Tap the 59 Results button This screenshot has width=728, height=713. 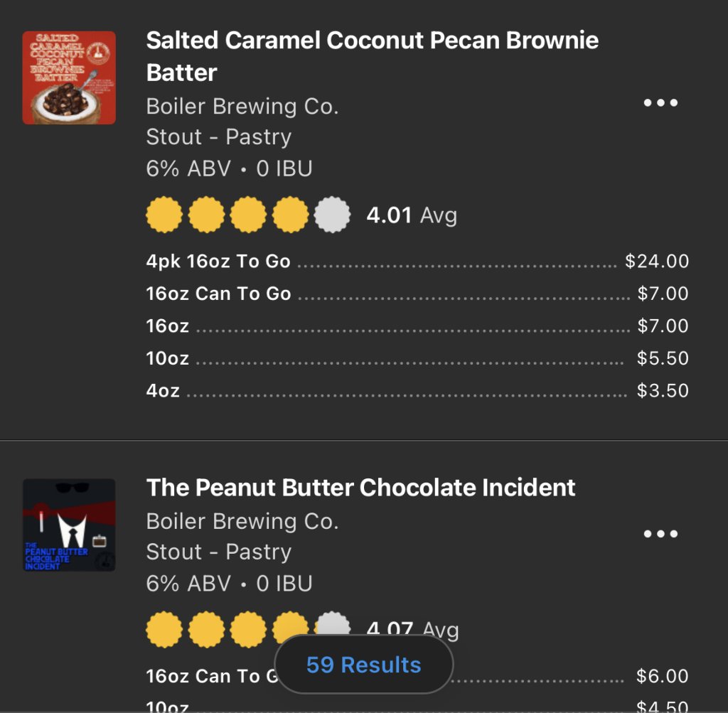(363, 665)
